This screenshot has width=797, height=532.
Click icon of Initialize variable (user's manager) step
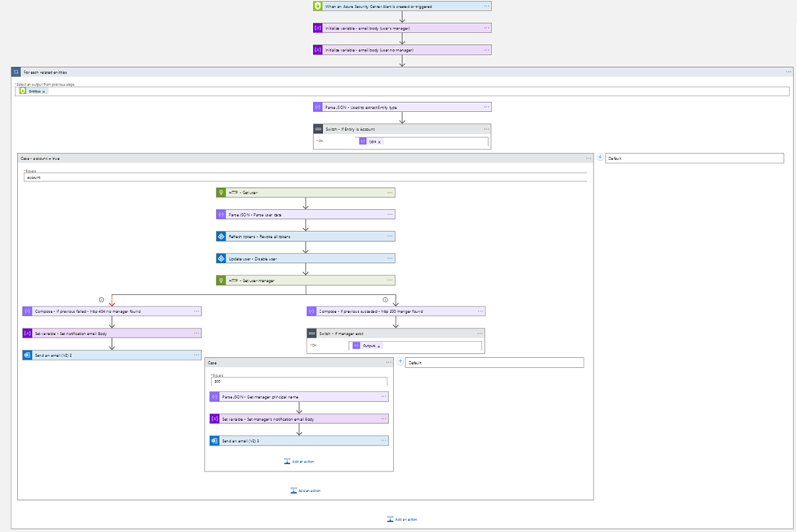pos(318,28)
